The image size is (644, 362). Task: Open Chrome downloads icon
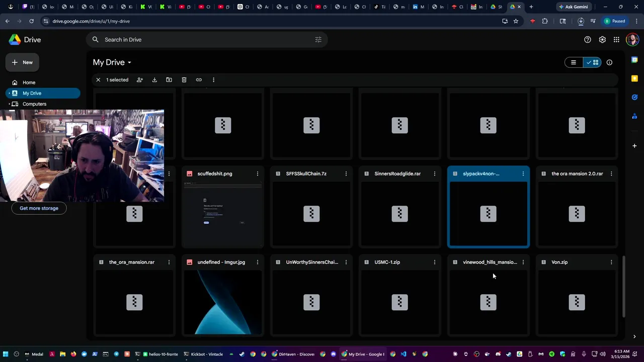click(581, 21)
